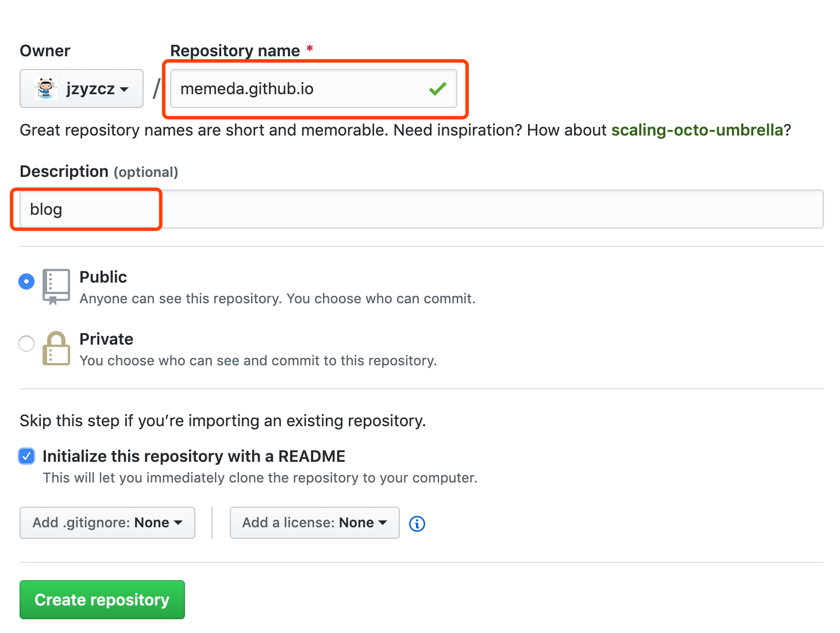
Task: Select the Public radio button
Action: click(x=26, y=281)
